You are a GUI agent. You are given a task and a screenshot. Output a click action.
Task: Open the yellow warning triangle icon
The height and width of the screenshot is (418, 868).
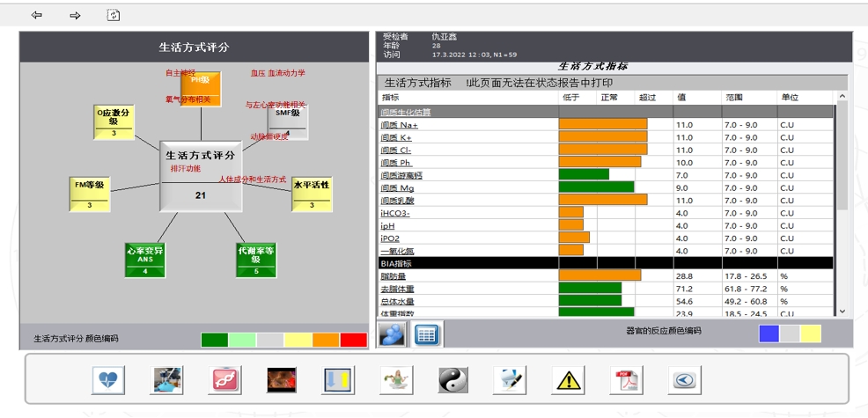(568, 380)
